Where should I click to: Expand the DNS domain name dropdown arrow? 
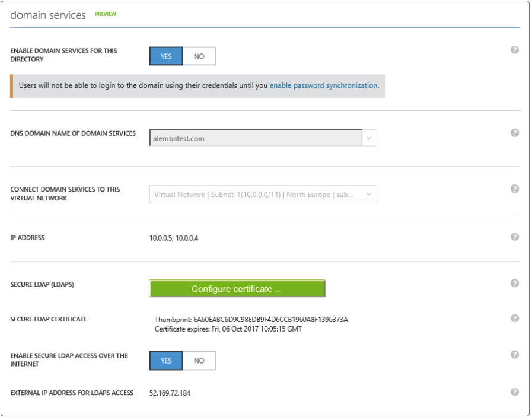pyautogui.click(x=368, y=138)
